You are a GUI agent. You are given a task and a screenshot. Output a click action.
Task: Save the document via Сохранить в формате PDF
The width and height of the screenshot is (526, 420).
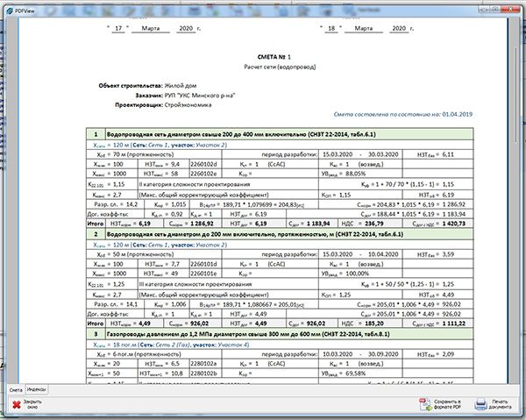click(440, 404)
